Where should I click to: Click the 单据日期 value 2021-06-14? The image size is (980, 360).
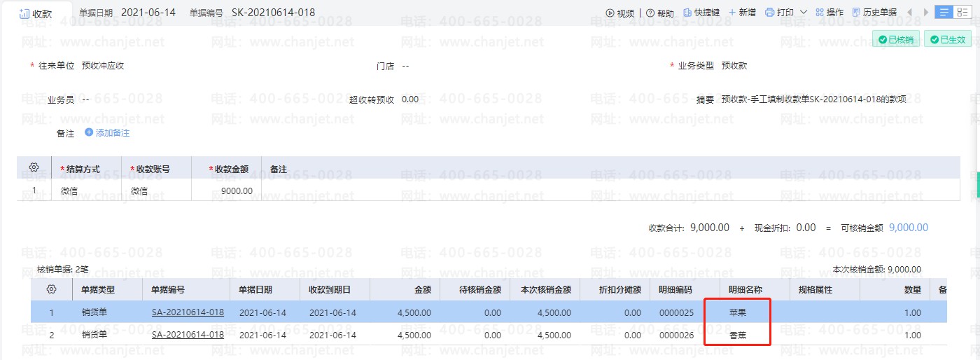(148, 13)
